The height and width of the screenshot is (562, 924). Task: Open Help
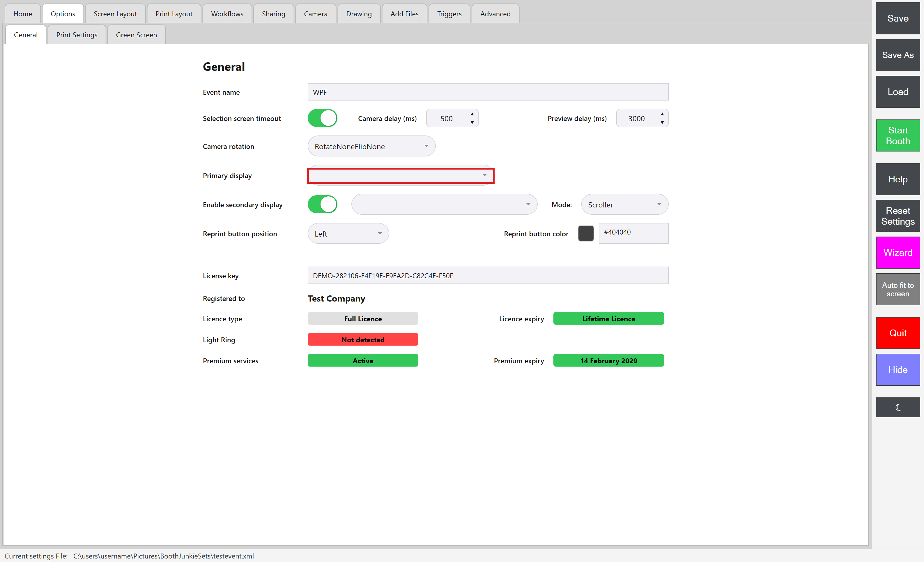[x=898, y=179]
